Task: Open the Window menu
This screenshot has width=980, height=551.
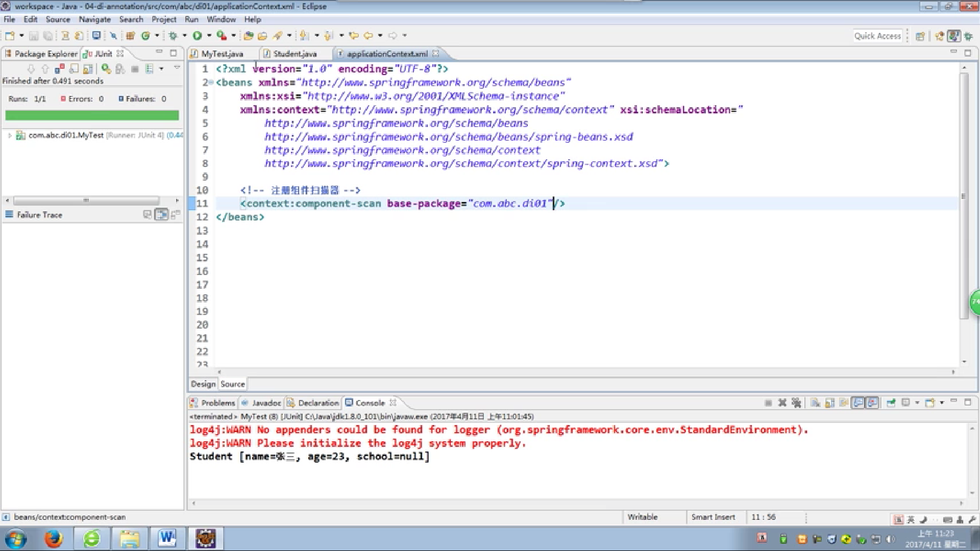Action: click(221, 19)
